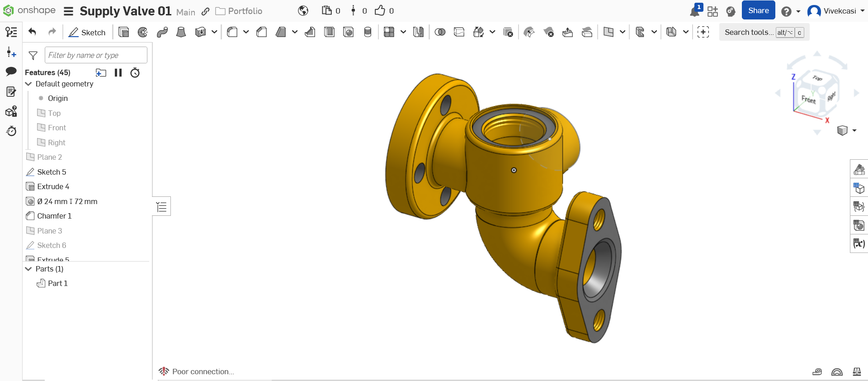The width and height of the screenshot is (868, 381).
Task: Select the Sweep tool
Action: click(162, 32)
